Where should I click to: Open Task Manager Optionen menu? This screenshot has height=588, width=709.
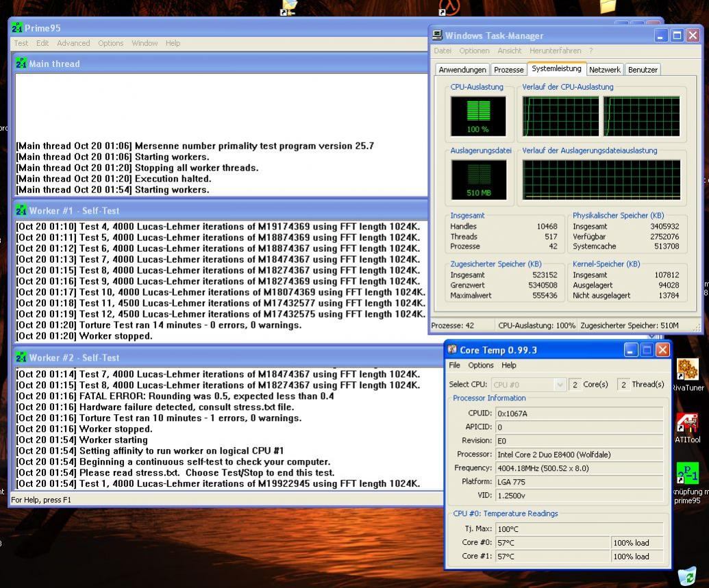click(x=474, y=51)
